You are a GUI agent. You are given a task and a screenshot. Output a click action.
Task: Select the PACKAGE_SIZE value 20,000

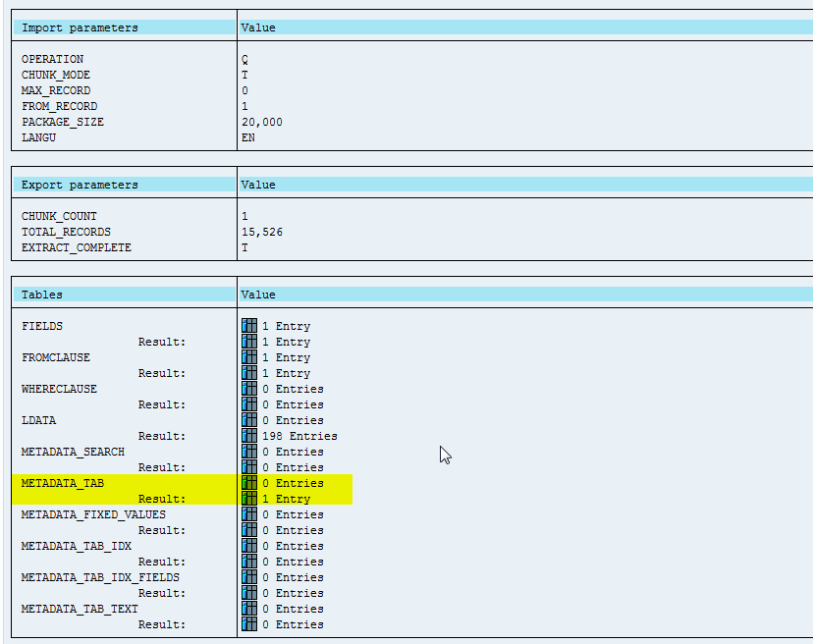(x=262, y=122)
